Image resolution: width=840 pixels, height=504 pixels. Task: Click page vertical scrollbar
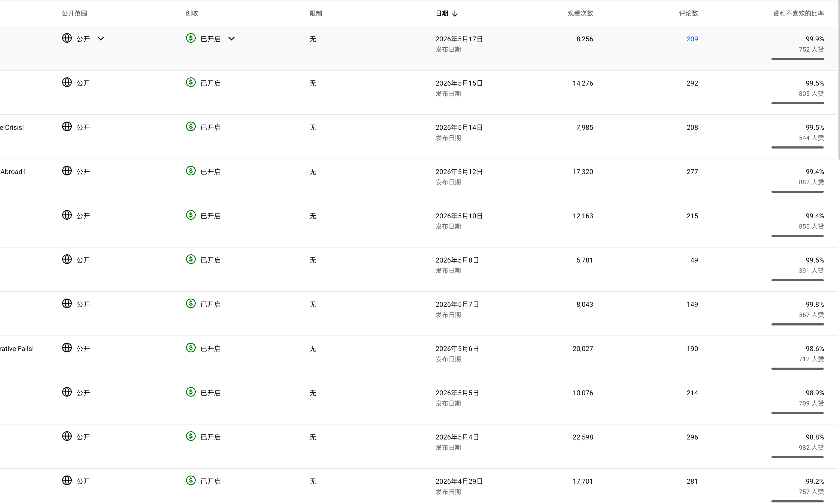(838, 80)
